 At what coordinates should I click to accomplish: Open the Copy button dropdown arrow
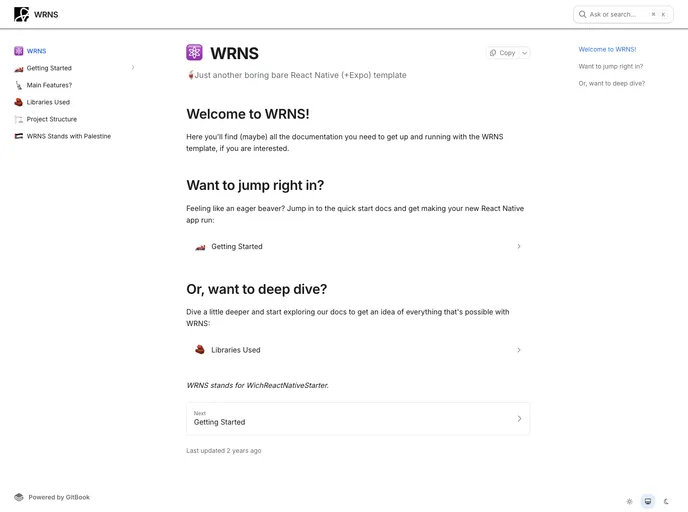(524, 53)
